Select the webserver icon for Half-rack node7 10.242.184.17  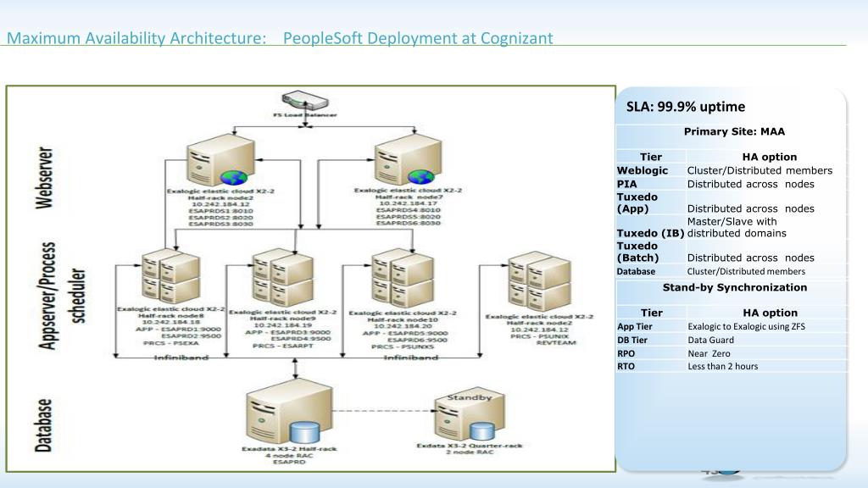[408, 159]
